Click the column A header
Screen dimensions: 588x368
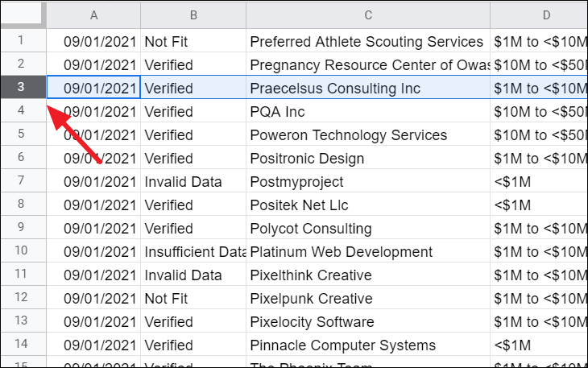(x=93, y=14)
